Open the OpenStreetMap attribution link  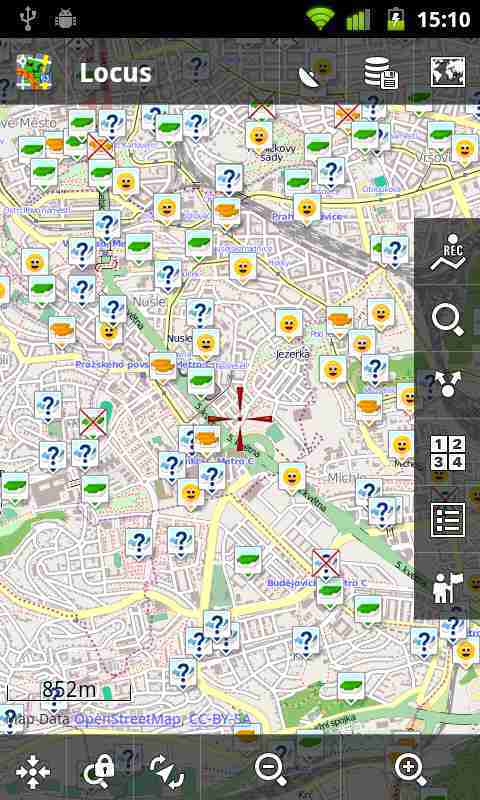tap(128, 719)
